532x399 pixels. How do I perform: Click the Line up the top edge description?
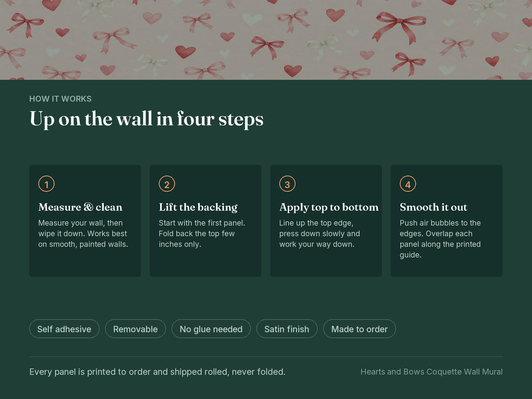(320, 234)
